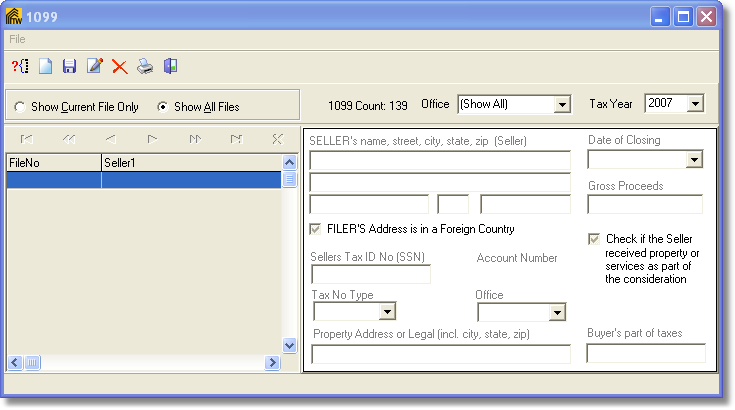The height and width of the screenshot is (410, 735).
Task: Select Show Current File Only option
Action: [x=20, y=107]
